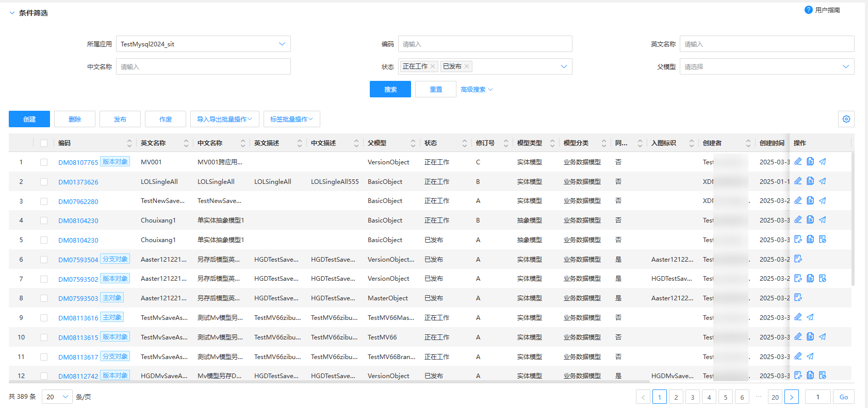Expand 高级搜索 options
This screenshot has width=868, height=408.
pos(477,89)
